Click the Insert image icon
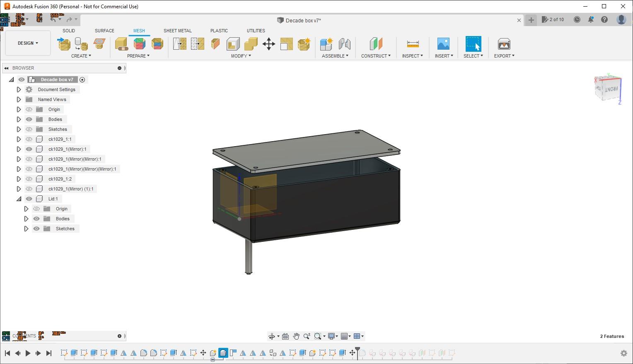Screen dimensions: 633x364 (443, 44)
